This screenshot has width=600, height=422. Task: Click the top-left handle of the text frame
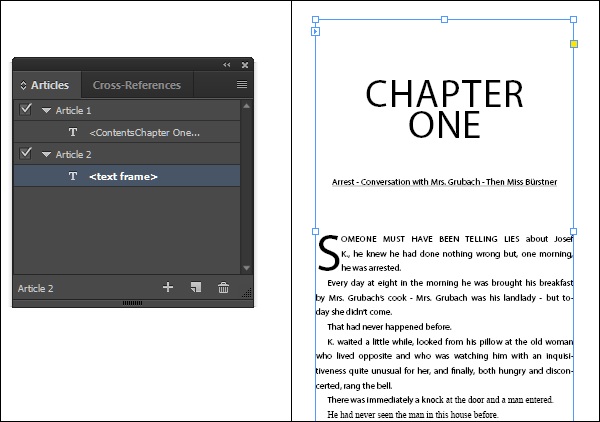[x=315, y=19]
